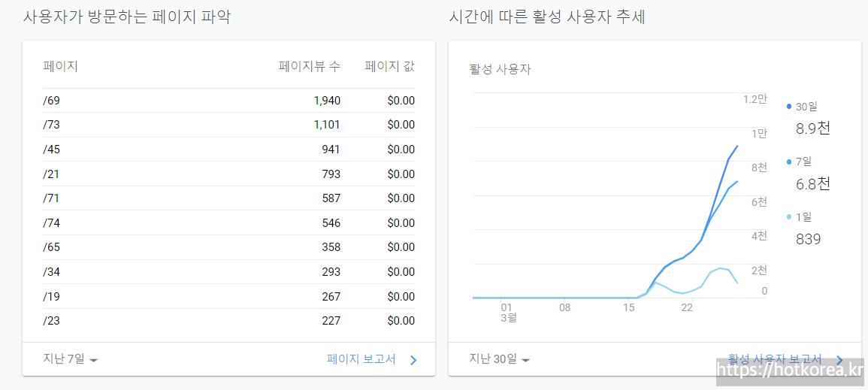The width and height of the screenshot is (868, 390).
Task: Open the 활성 사용자 보고서 link
Action: click(775, 359)
